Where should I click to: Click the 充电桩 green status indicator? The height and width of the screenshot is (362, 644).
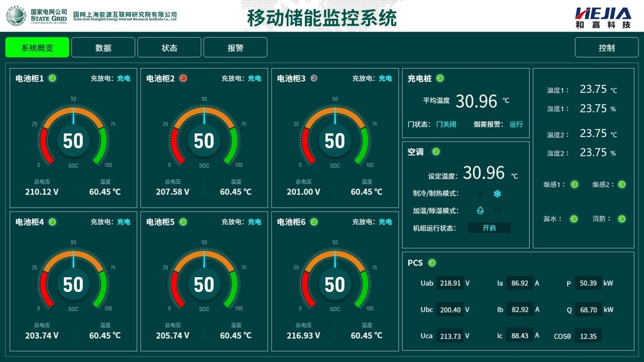click(440, 78)
